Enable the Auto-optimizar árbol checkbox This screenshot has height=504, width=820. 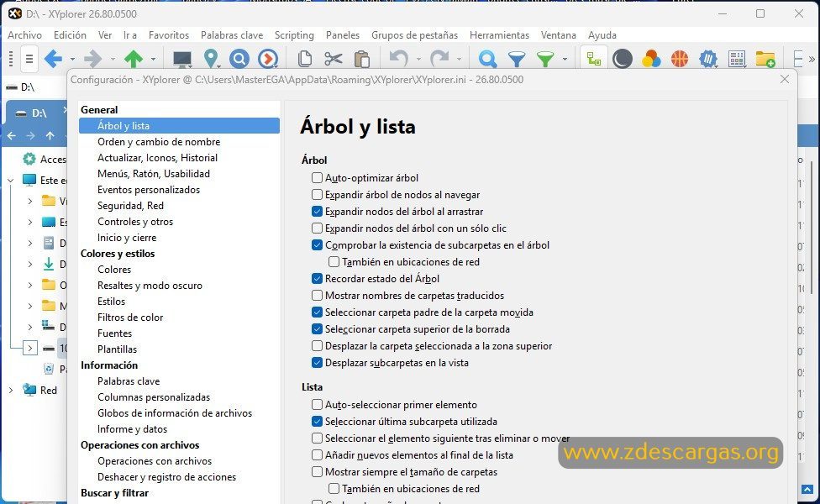[317, 178]
